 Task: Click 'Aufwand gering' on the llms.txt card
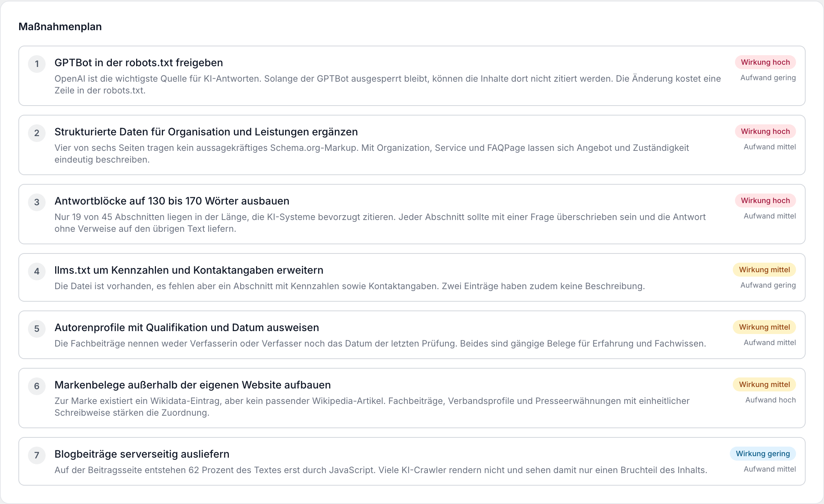(x=768, y=285)
